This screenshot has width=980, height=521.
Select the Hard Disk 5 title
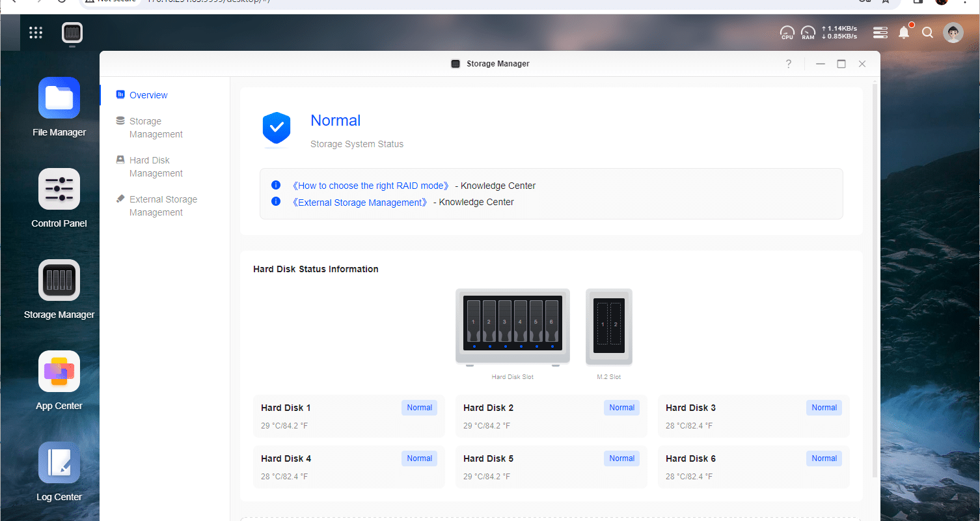tap(488, 458)
